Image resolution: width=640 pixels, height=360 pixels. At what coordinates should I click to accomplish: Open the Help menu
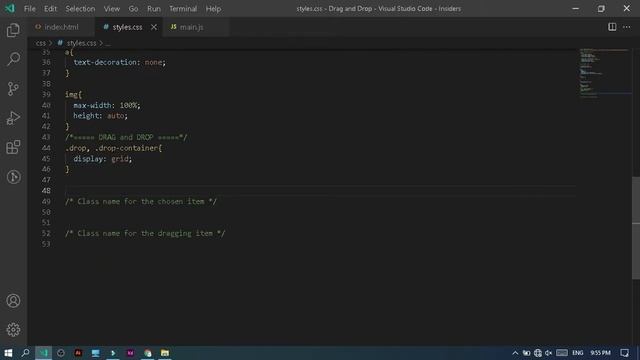tap(213, 9)
